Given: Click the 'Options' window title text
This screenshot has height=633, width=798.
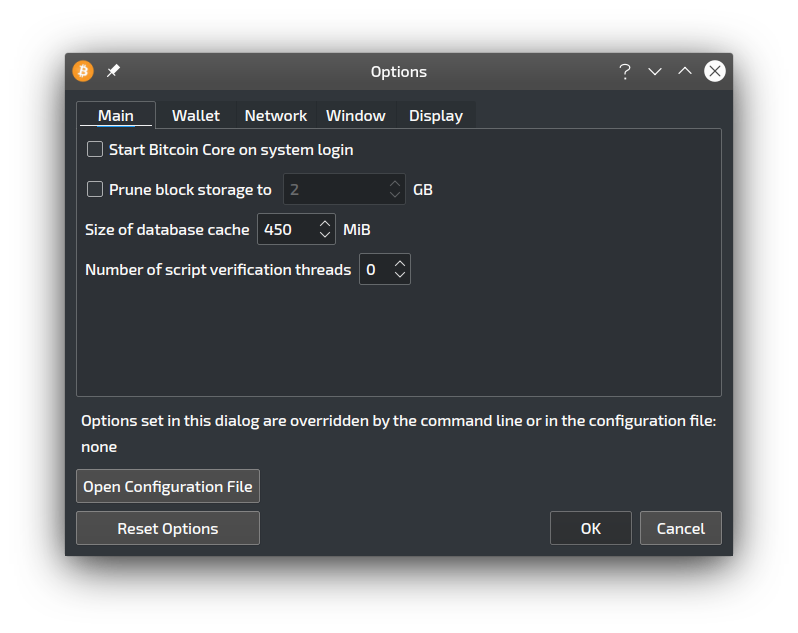Looking at the screenshot, I should (399, 72).
